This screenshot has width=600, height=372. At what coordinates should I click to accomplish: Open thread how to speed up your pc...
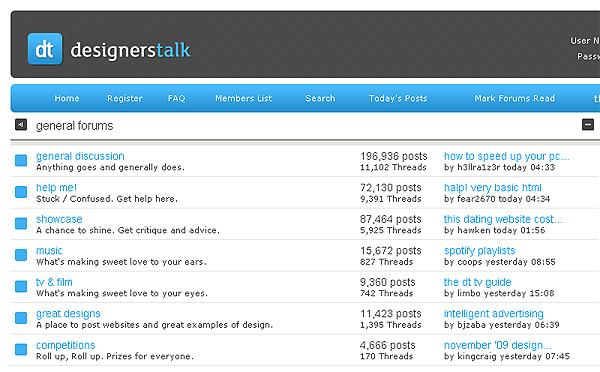[x=507, y=156]
